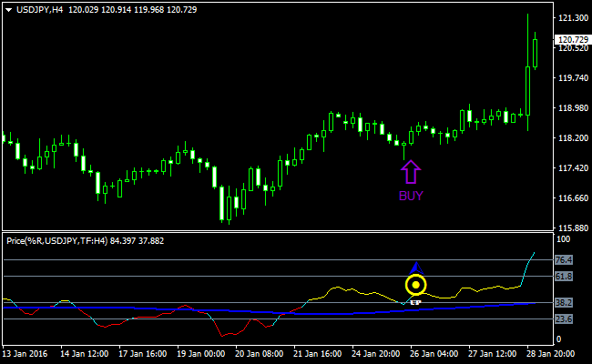This screenshot has height=364, width=592.
Task: Select the 23.6 level label
Action: [564, 318]
